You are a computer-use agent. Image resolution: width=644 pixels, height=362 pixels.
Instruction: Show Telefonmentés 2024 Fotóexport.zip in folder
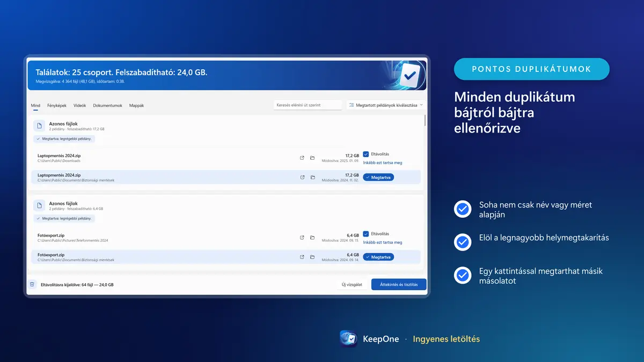click(312, 238)
